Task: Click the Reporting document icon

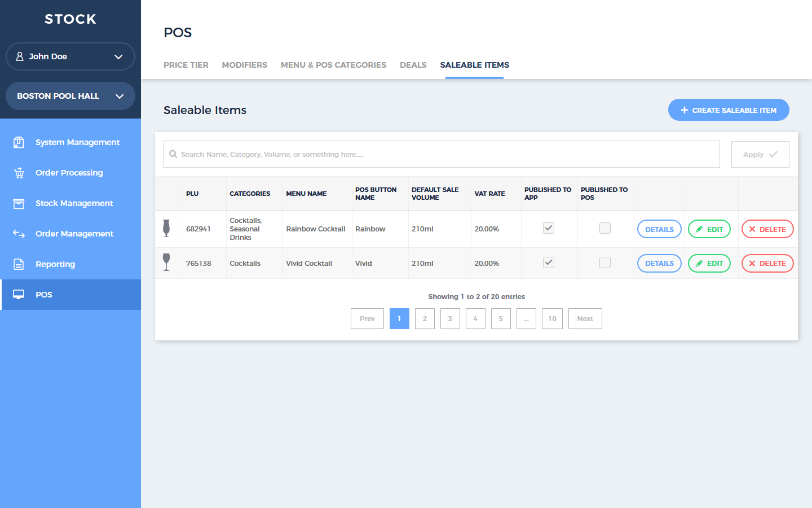Action: (19, 264)
